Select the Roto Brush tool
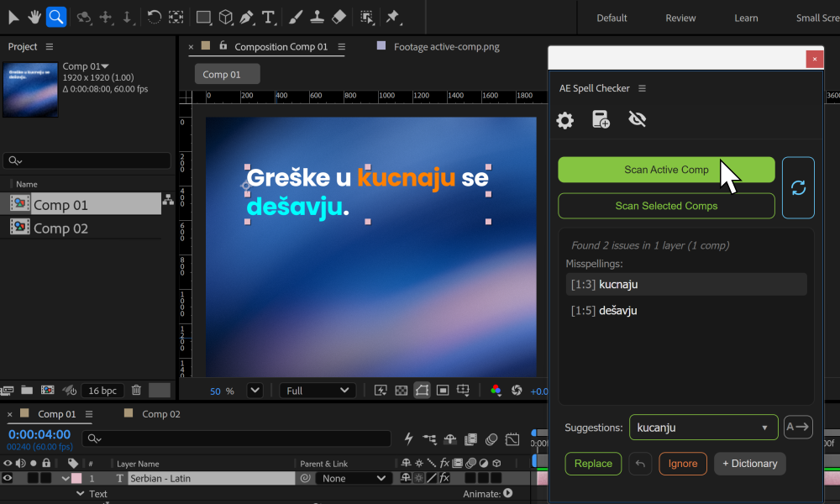Image resolution: width=840 pixels, height=504 pixels. 366,17
